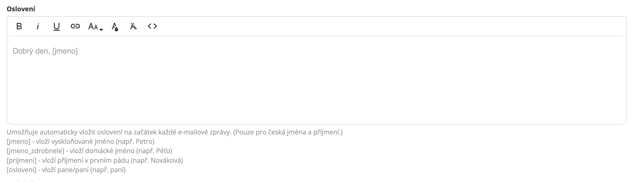Click the [jmeno] tag in the help text
Image resolution: width=644 pixels, height=182 pixels.
point(18,142)
